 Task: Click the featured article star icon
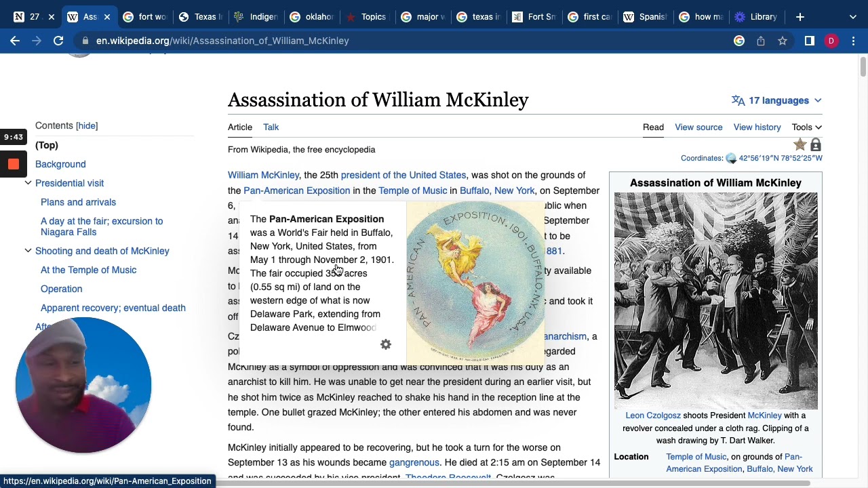click(800, 144)
